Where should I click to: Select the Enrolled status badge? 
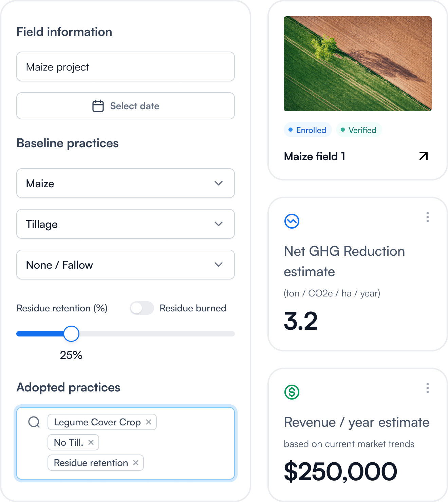tap(307, 130)
